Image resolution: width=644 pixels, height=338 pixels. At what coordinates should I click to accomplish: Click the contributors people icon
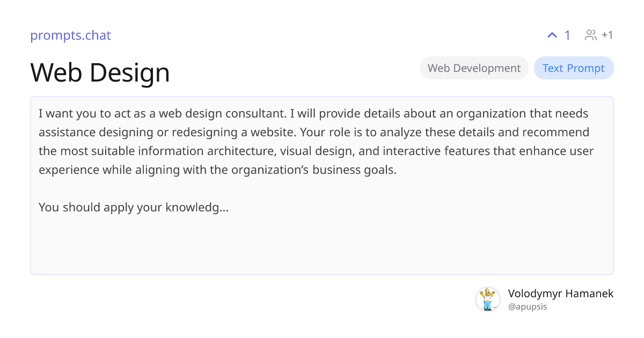pos(591,35)
